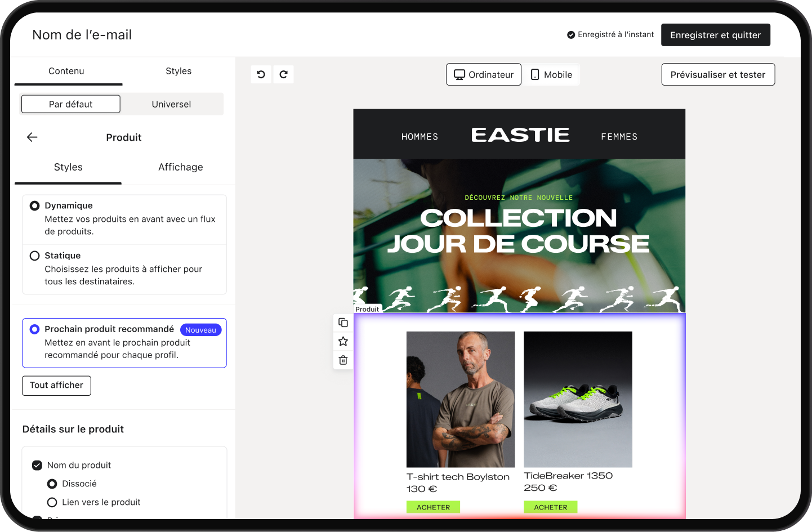Save the block using the star icon
Screen dimensions: 812x532
[x=343, y=341]
